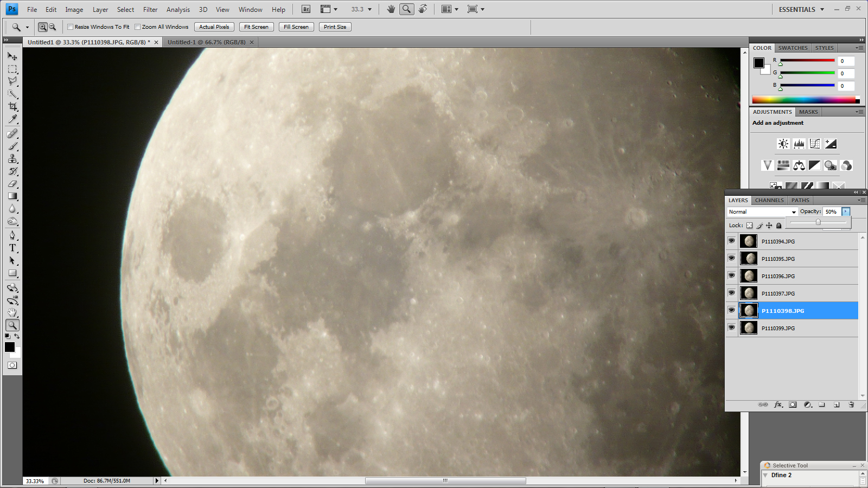Hide the P1110398.JPG layer
This screenshot has height=488, width=868.
[x=731, y=310]
